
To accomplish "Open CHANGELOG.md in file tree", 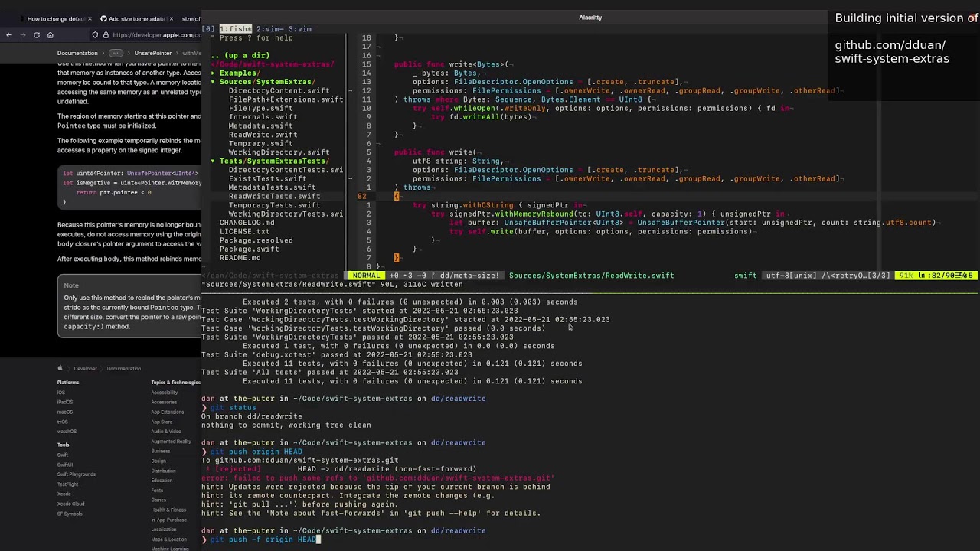I will coord(247,223).
